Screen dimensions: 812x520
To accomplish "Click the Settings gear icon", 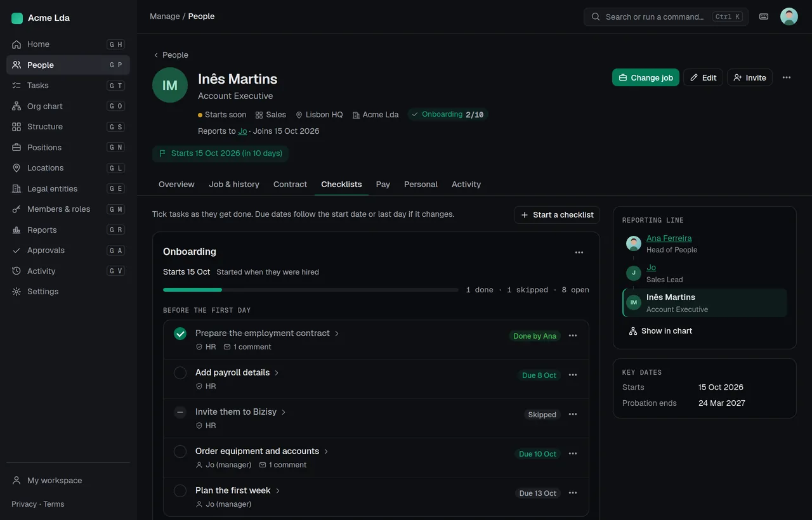I will point(16,292).
